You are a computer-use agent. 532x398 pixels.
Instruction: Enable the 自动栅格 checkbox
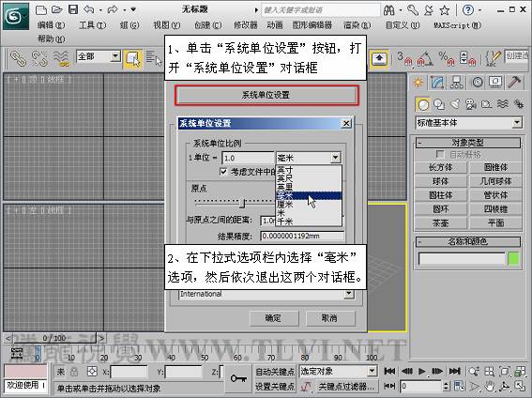coord(440,154)
